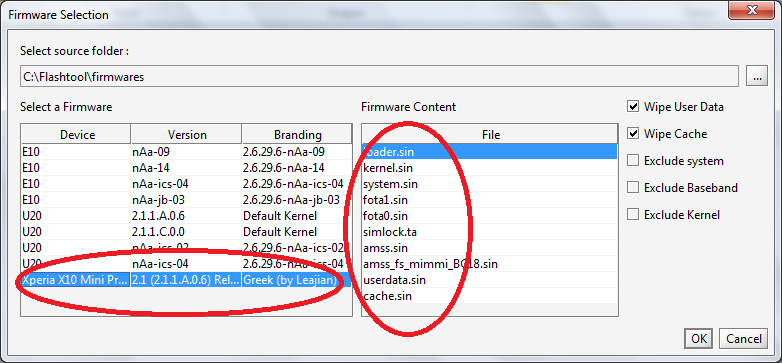
Task: Select the E10 nAa-ics-04 firmware row
Action: coord(186,183)
